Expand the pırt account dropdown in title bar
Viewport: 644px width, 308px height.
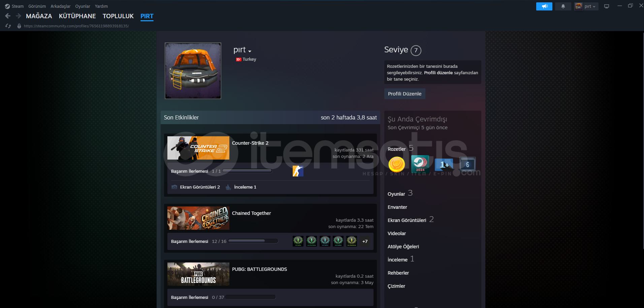[590, 6]
